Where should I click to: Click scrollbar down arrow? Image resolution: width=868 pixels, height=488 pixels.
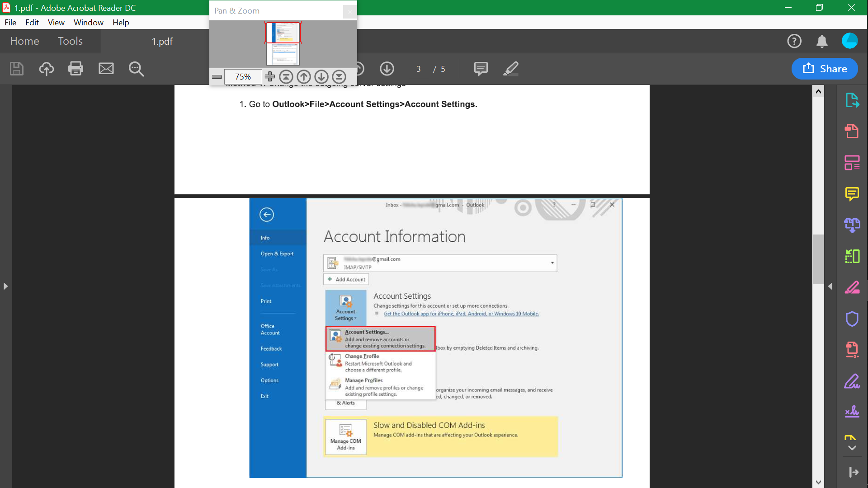pos(818,482)
